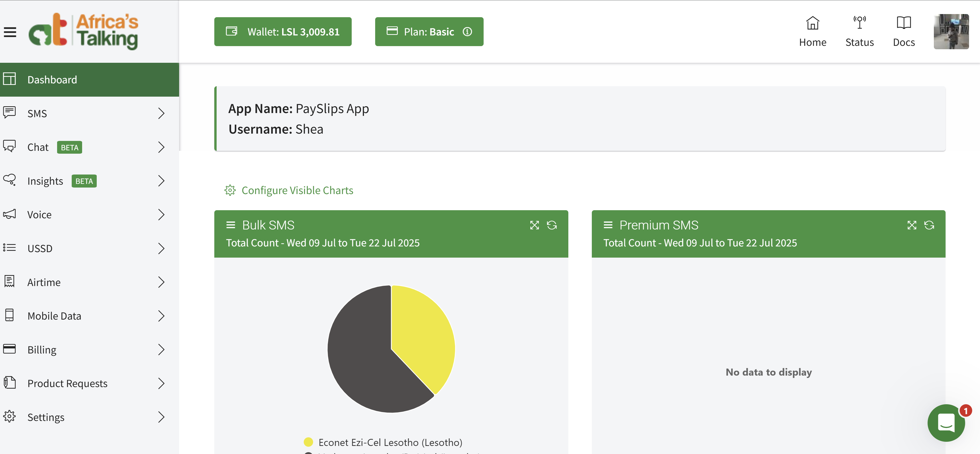Select the Voice sidebar label
Image resolution: width=980 pixels, height=454 pixels.
[40, 214]
